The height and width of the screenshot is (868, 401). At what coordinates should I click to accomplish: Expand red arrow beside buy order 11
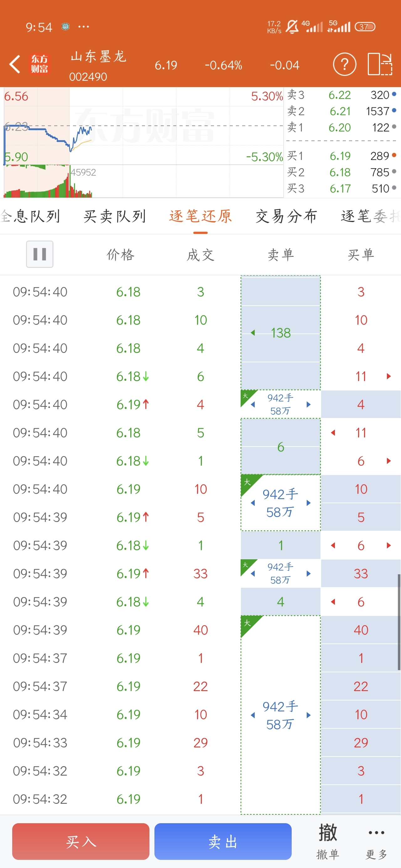click(388, 376)
